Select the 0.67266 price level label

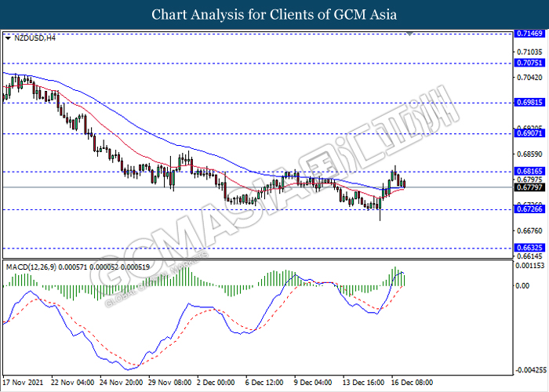coord(529,209)
